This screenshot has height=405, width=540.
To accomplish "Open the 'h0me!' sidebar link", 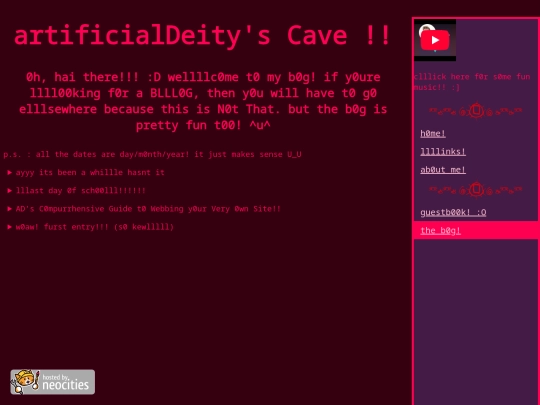I will pyautogui.click(x=433, y=134).
